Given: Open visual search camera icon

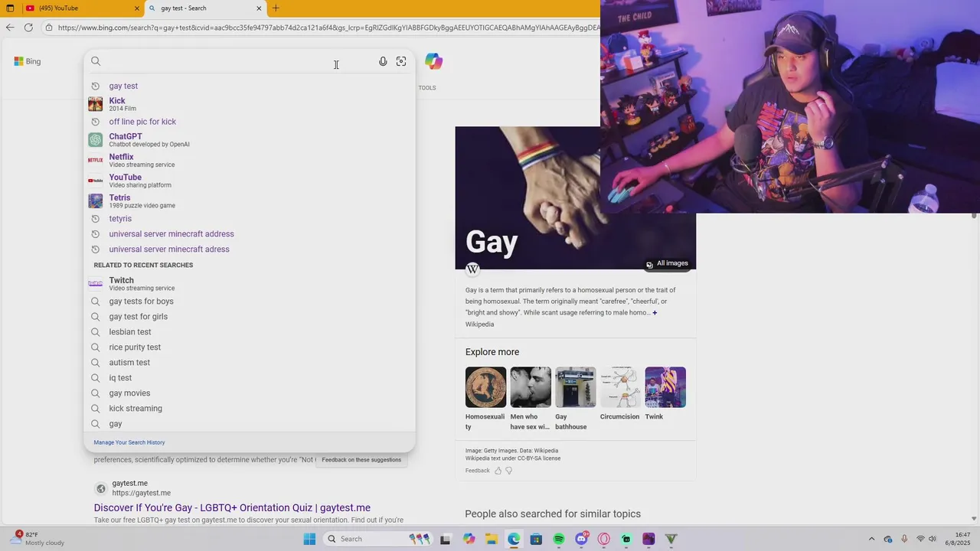Looking at the screenshot, I should (x=401, y=61).
